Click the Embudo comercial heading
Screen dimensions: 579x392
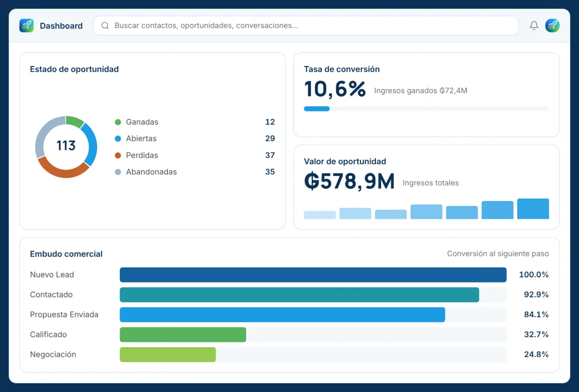[66, 254]
